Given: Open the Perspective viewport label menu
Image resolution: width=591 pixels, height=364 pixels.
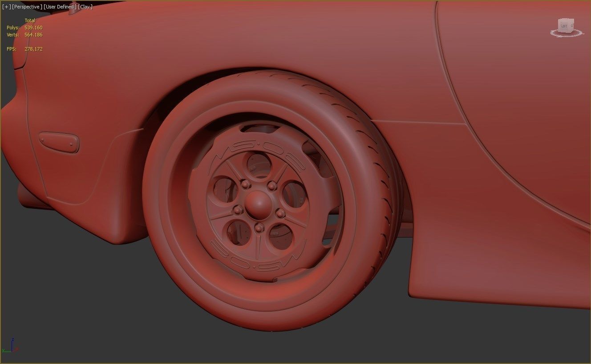Looking at the screenshot, I should [27, 7].
